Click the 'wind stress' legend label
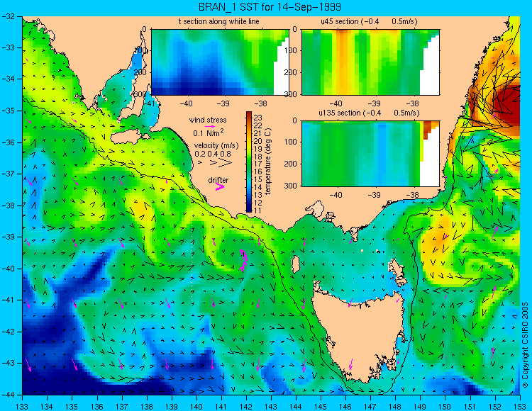The width and height of the screenshot is (532, 411). click(x=208, y=120)
